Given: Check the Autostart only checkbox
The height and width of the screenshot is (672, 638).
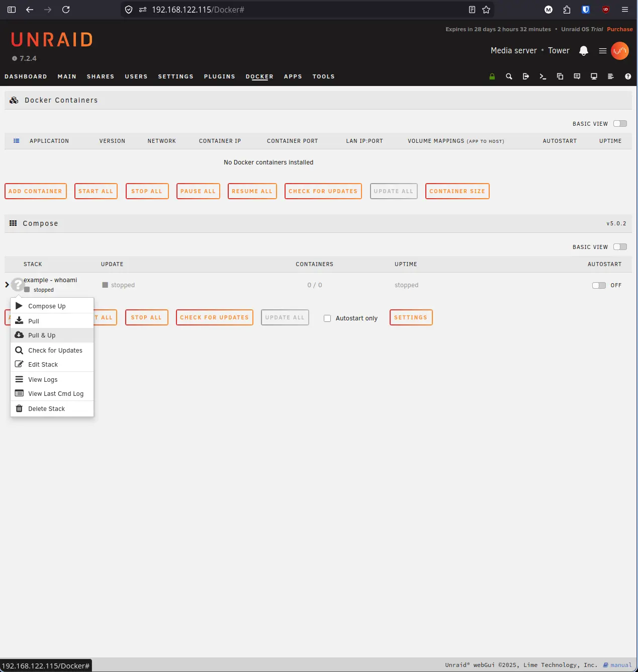Looking at the screenshot, I should 327,318.
